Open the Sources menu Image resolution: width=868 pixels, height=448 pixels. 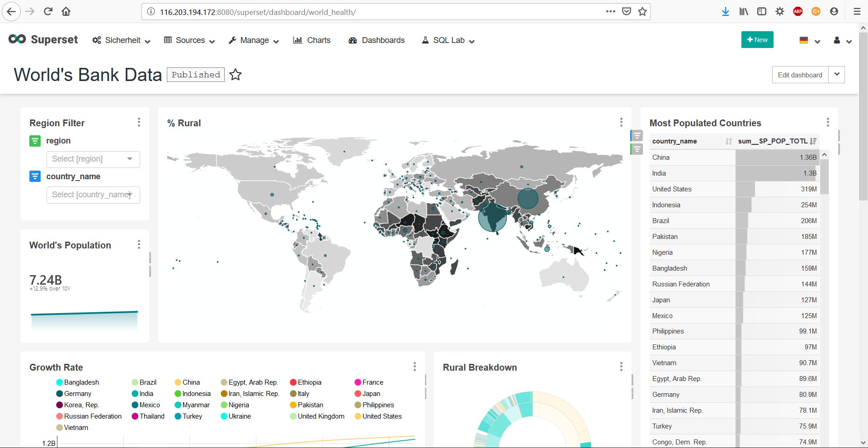coord(189,40)
